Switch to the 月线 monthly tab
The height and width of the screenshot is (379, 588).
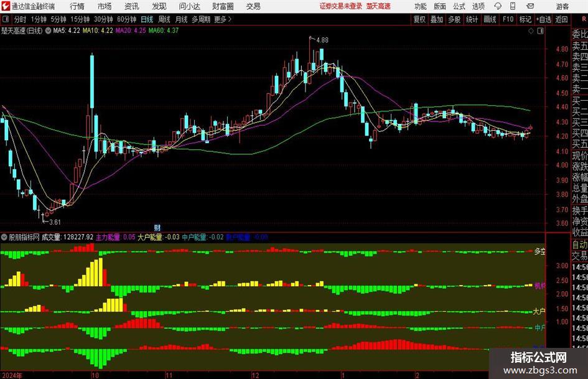click(x=181, y=19)
